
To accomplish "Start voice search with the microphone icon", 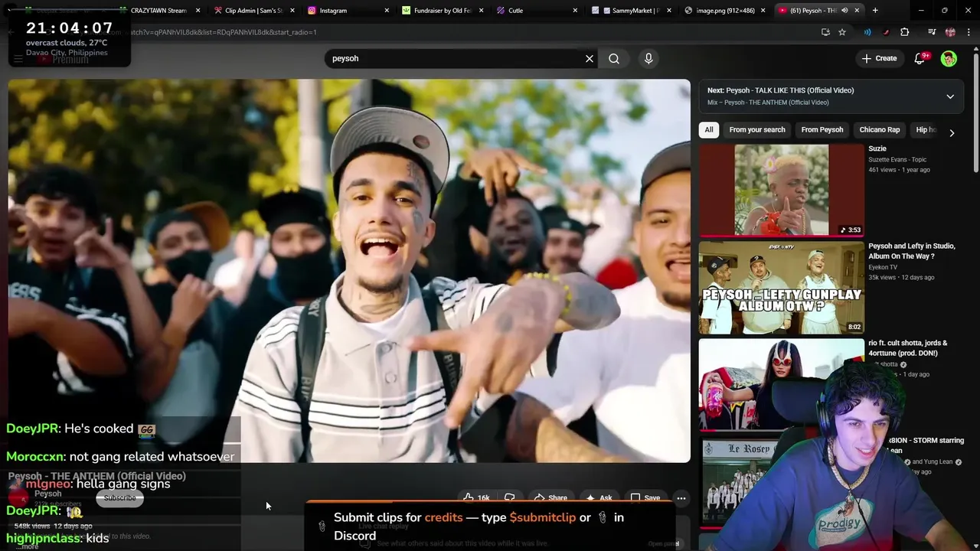I will (648, 59).
